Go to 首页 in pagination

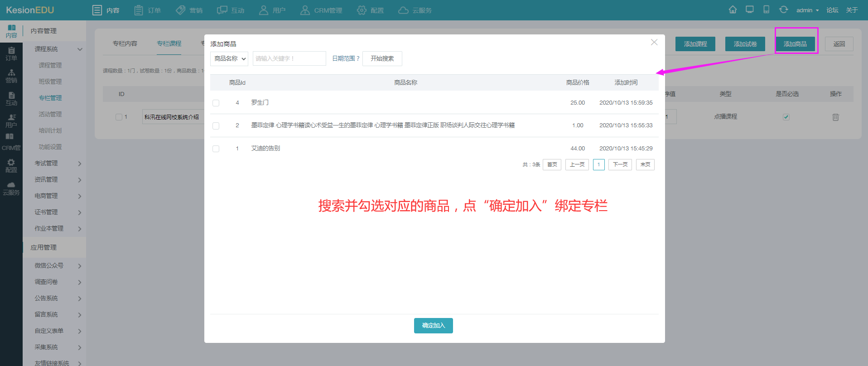[x=552, y=164]
